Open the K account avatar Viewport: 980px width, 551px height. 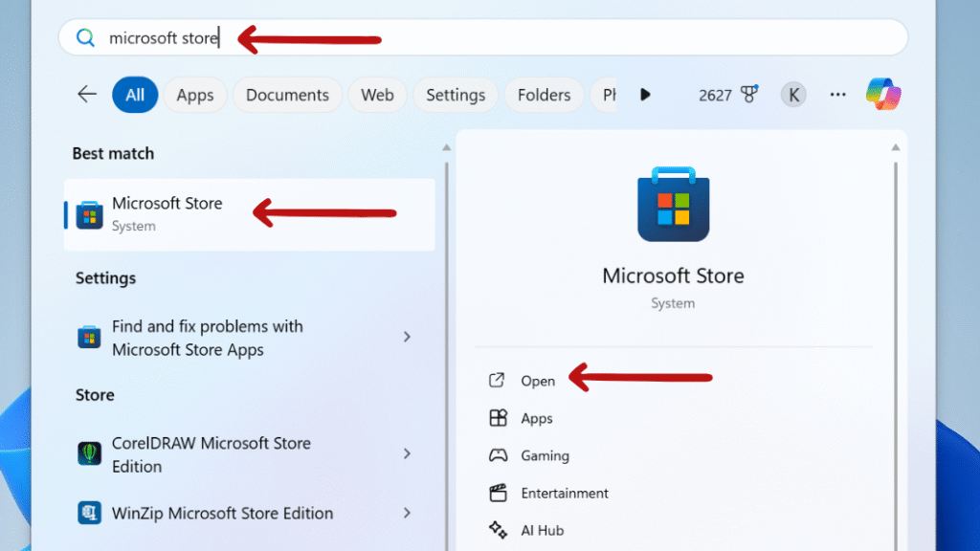click(x=793, y=95)
